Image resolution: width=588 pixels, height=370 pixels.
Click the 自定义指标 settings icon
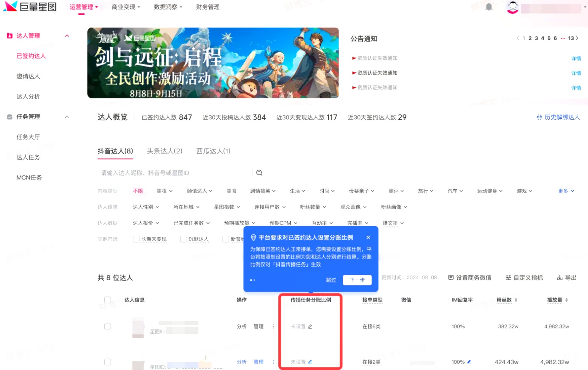pos(508,277)
